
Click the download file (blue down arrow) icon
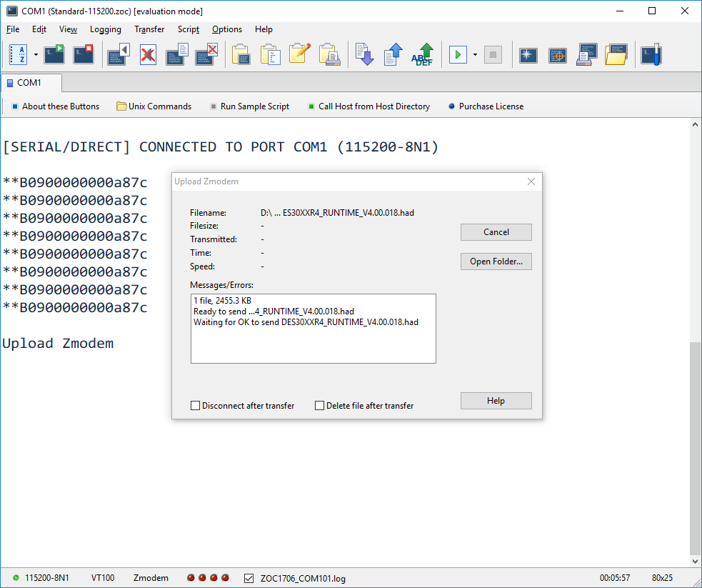(x=365, y=55)
